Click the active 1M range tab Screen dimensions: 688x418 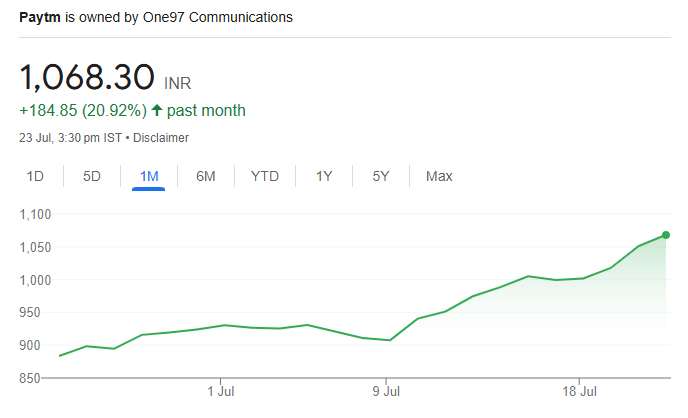(x=149, y=177)
